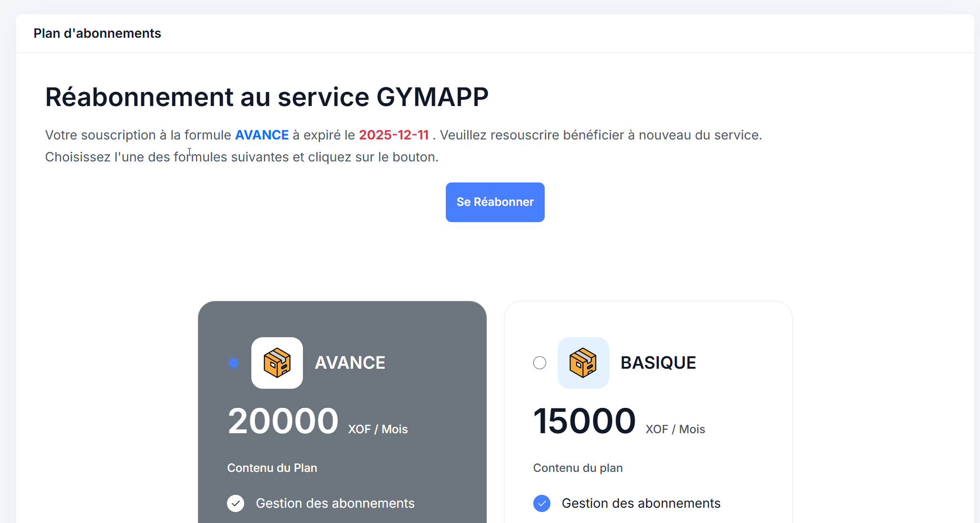Select the AVANCE plan radio button

click(x=234, y=363)
